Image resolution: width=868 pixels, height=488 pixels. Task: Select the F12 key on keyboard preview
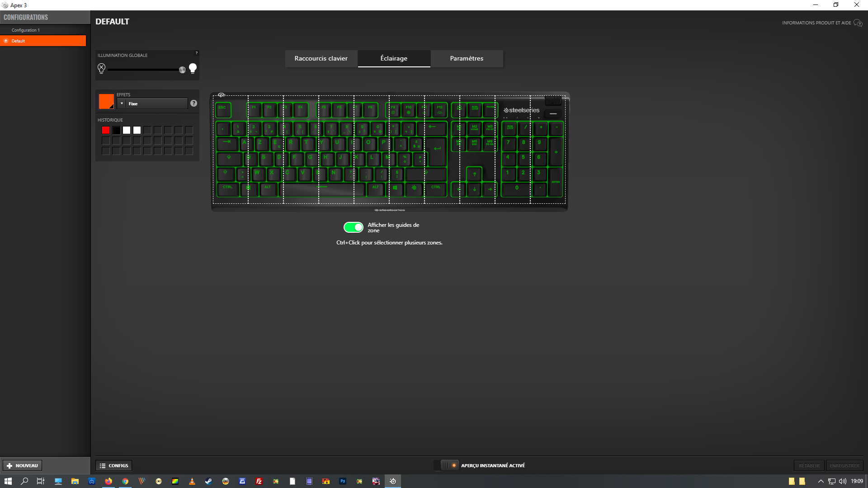(440, 110)
